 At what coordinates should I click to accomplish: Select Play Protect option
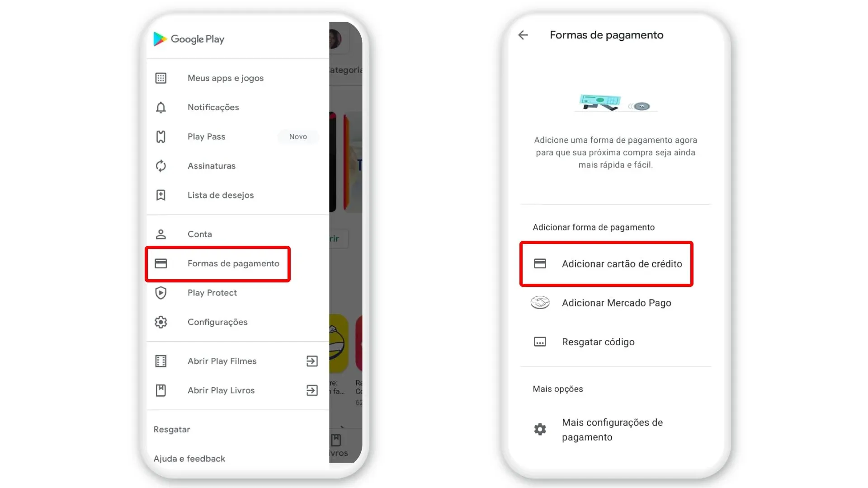(212, 292)
